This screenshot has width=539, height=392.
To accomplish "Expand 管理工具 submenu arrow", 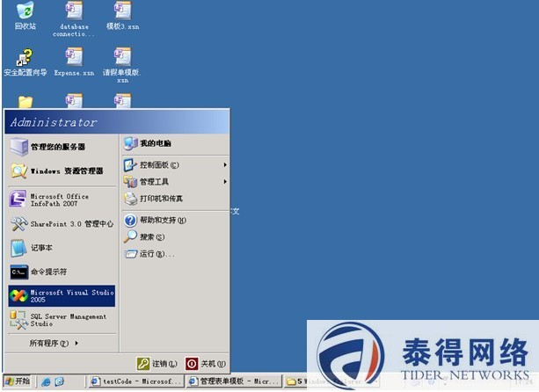I will click(225, 181).
